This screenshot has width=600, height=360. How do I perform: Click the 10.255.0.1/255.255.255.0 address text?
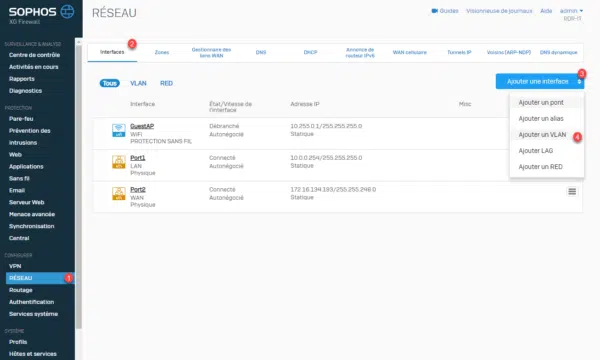click(326, 126)
